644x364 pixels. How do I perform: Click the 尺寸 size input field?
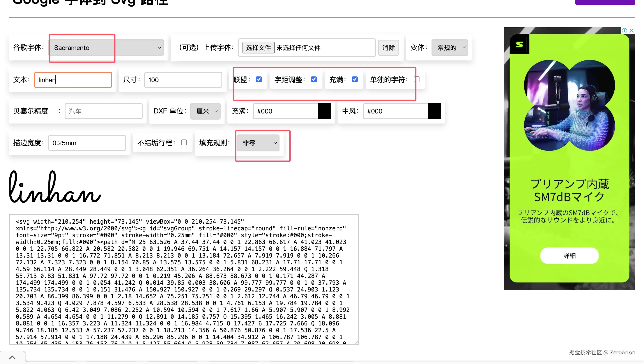click(x=183, y=80)
